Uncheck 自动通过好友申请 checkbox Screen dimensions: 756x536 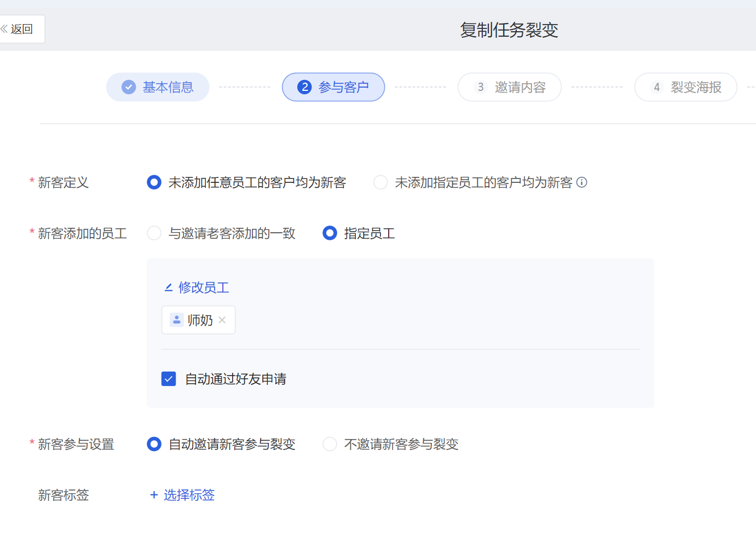[169, 379]
